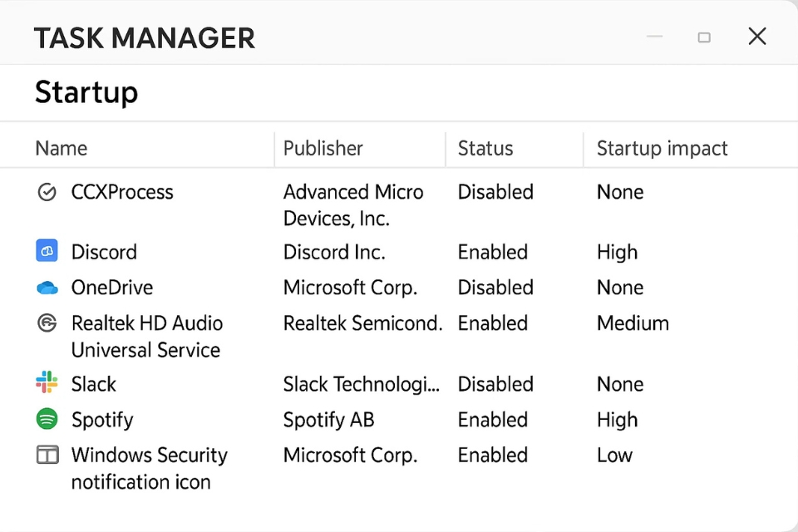The height and width of the screenshot is (532, 798).
Task: Minimize the Task Manager window
Action: tap(655, 37)
